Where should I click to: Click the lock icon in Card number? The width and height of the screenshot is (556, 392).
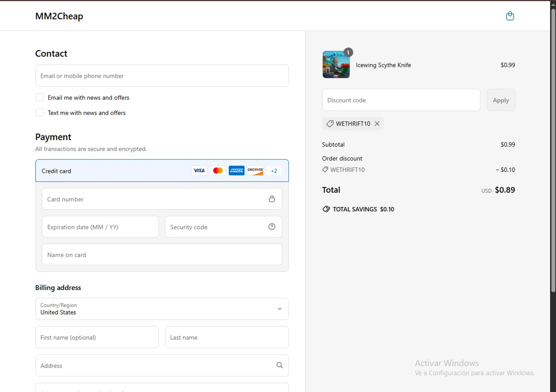(272, 199)
